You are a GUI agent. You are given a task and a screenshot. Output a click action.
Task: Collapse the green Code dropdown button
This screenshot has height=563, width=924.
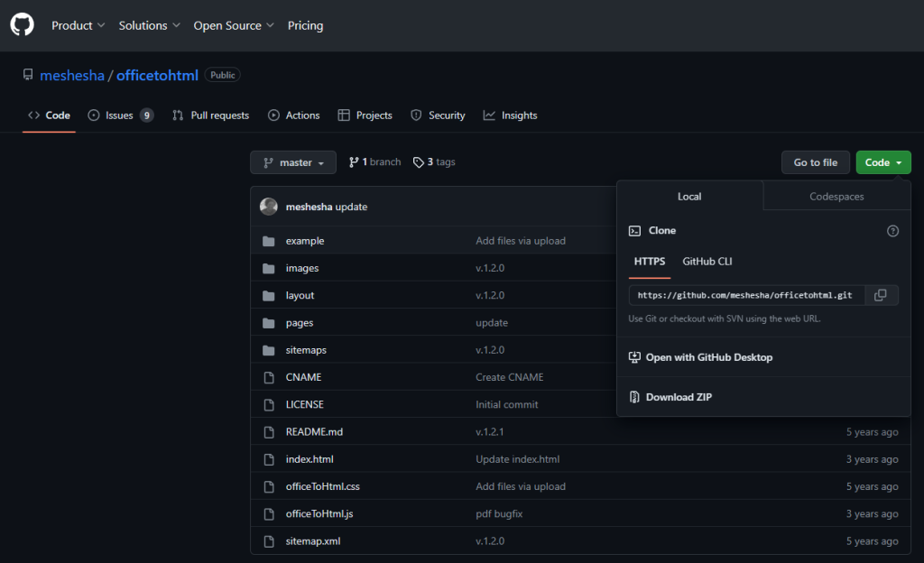[x=882, y=162]
